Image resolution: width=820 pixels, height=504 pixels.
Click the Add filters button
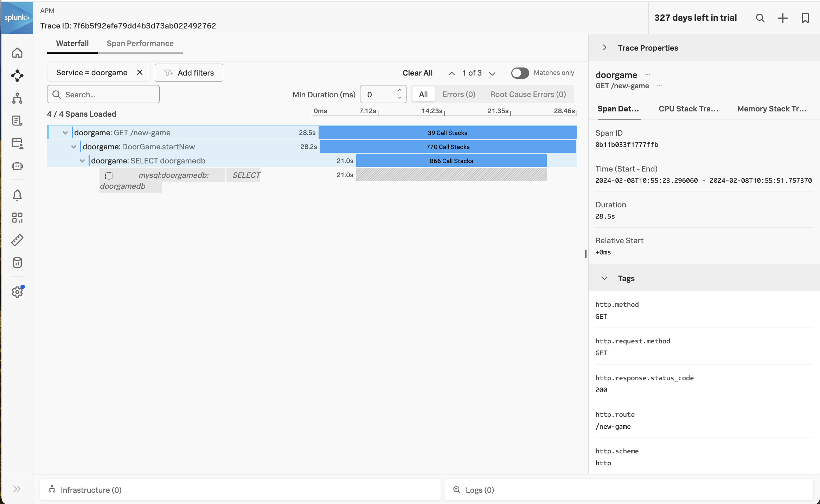[189, 73]
